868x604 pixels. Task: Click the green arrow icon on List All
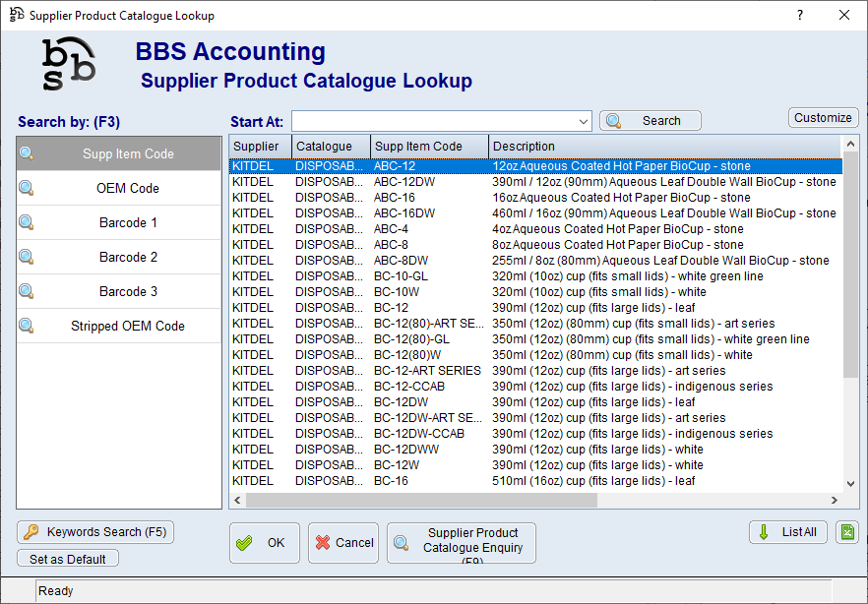(766, 532)
